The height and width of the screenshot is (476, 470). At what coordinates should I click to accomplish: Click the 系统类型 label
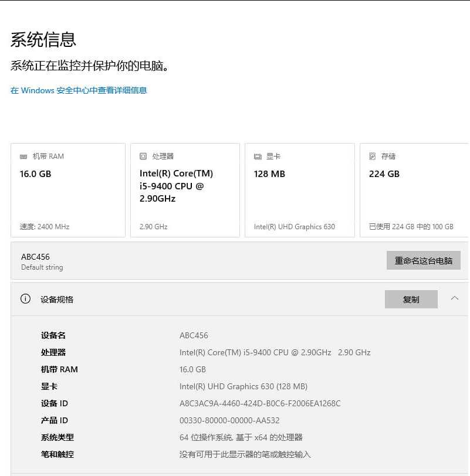pos(58,437)
